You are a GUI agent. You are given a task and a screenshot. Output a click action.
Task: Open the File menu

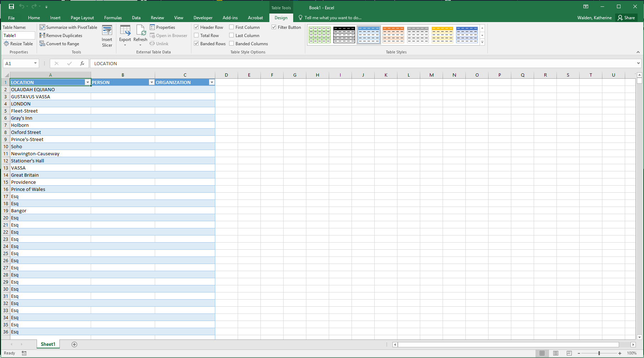coord(11,18)
